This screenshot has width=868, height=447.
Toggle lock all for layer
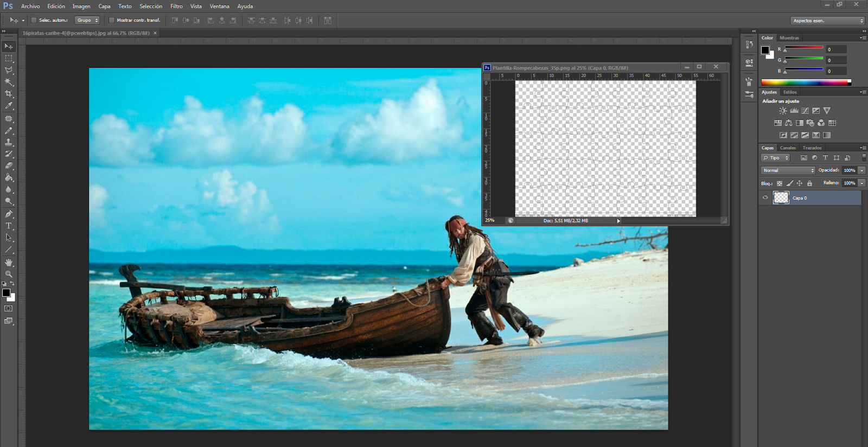pyautogui.click(x=809, y=183)
